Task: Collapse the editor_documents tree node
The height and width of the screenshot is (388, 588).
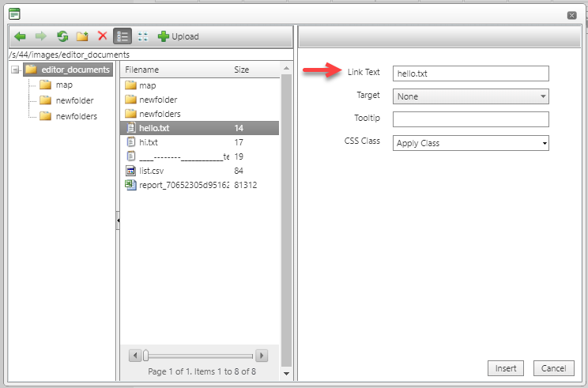Action: click(16, 70)
